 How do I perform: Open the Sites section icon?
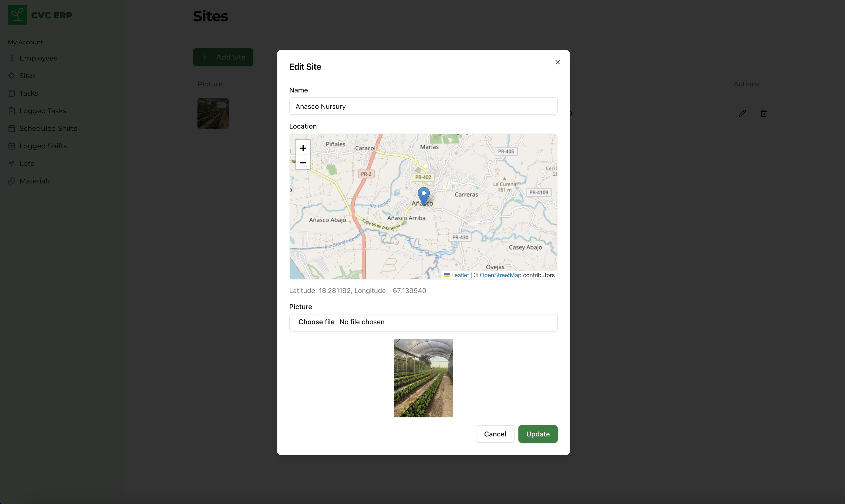click(12, 75)
